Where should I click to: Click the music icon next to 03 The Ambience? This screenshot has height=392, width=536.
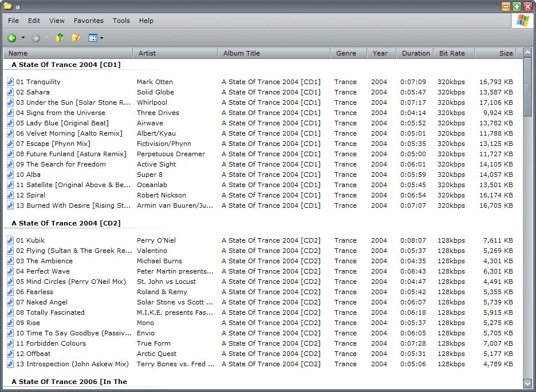tap(10, 261)
